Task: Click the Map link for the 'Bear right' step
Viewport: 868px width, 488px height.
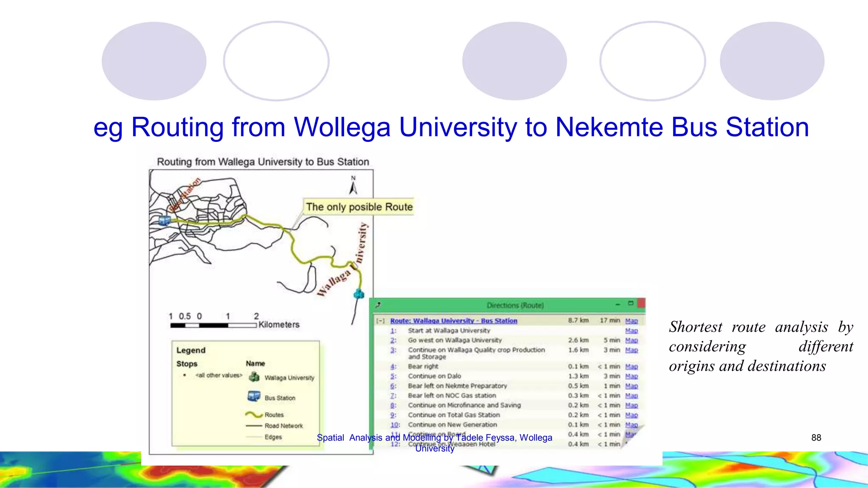Action: pyautogui.click(x=632, y=367)
